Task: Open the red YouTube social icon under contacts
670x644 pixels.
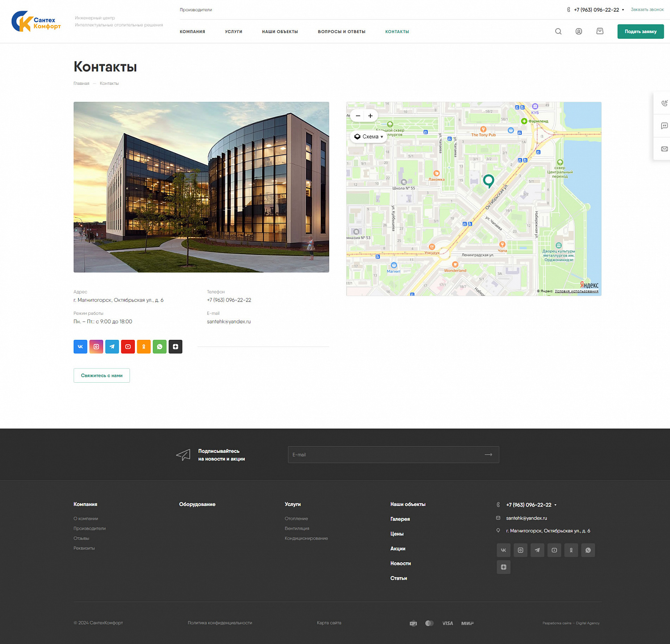Action: tap(128, 347)
